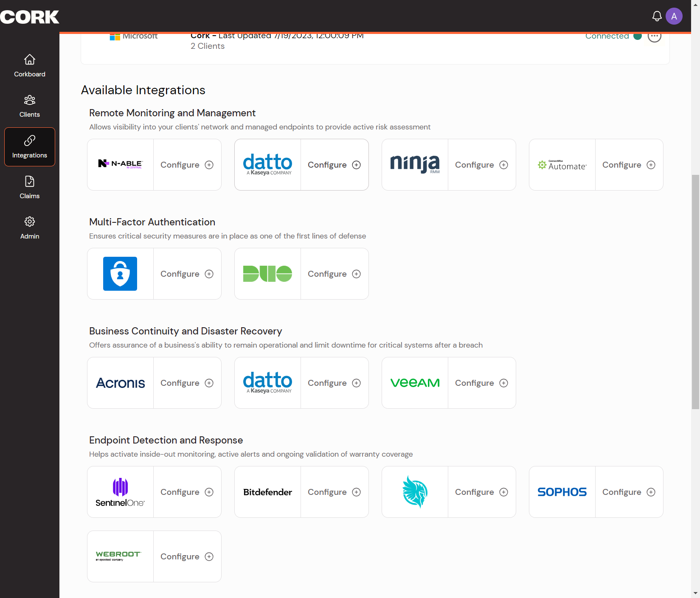The height and width of the screenshot is (598, 700).
Task: Click the Automate logo
Action: [x=562, y=165]
